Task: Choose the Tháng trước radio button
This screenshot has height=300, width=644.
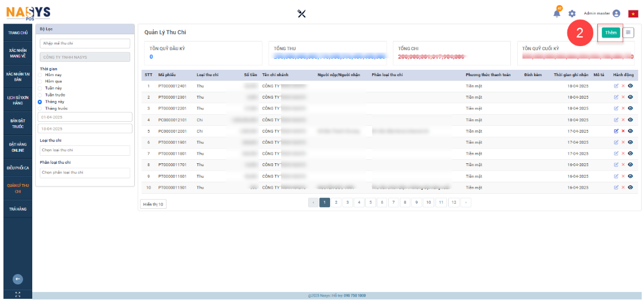Action: click(40, 108)
